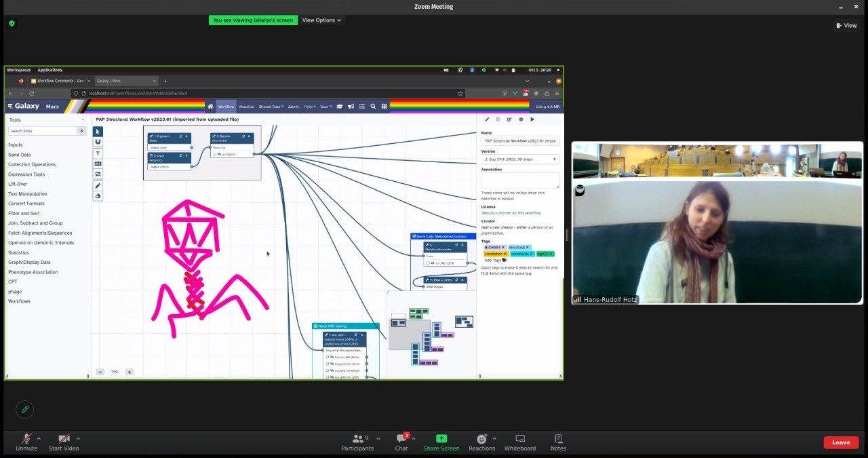Click the search tools input field
This screenshot has width=868, height=458.
point(43,131)
